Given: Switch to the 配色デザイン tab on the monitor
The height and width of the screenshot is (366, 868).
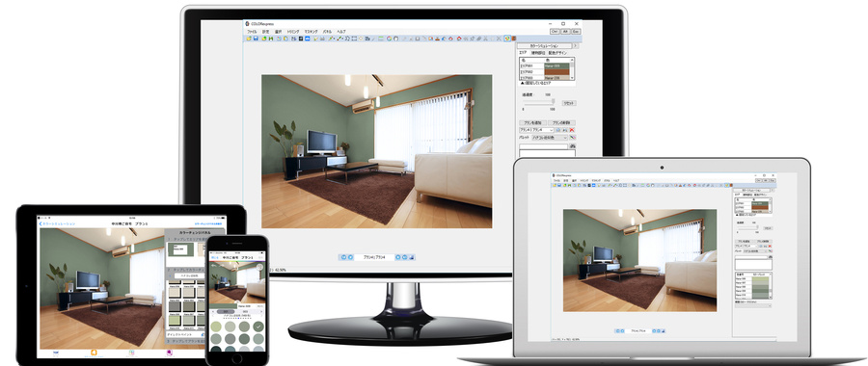Looking at the screenshot, I should [x=557, y=53].
